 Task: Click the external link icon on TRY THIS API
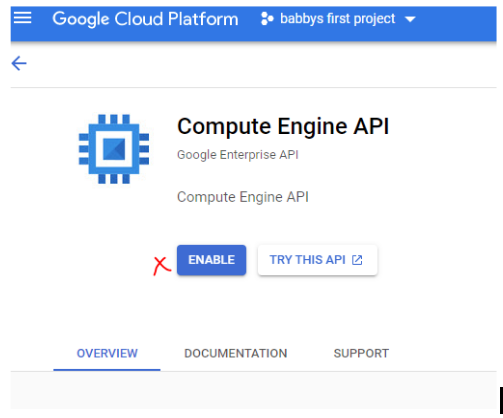point(357,260)
